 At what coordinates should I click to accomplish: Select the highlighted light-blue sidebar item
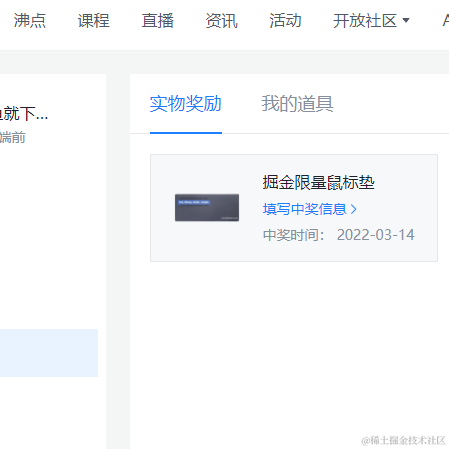49,353
